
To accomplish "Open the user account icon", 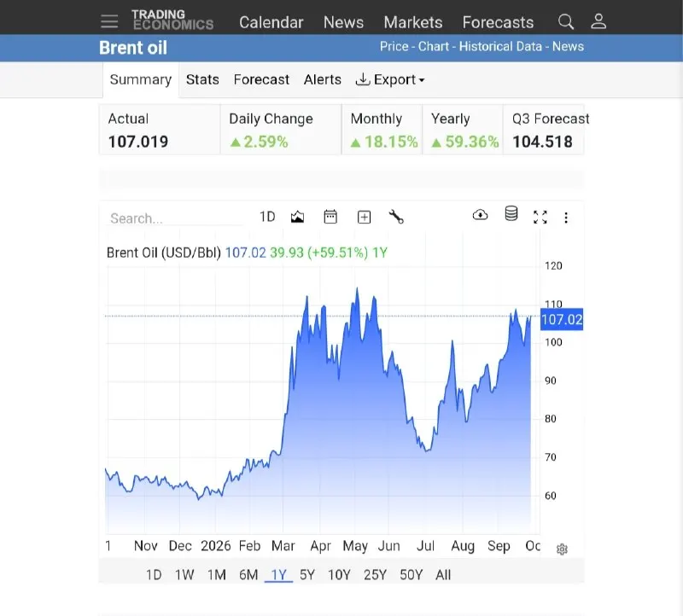I will pyautogui.click(x=598, y=21).
